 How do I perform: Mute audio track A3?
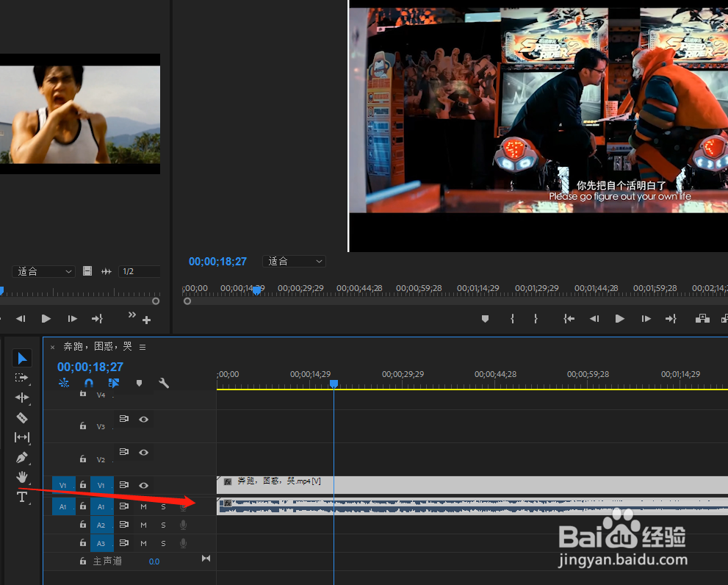(143, 543)
